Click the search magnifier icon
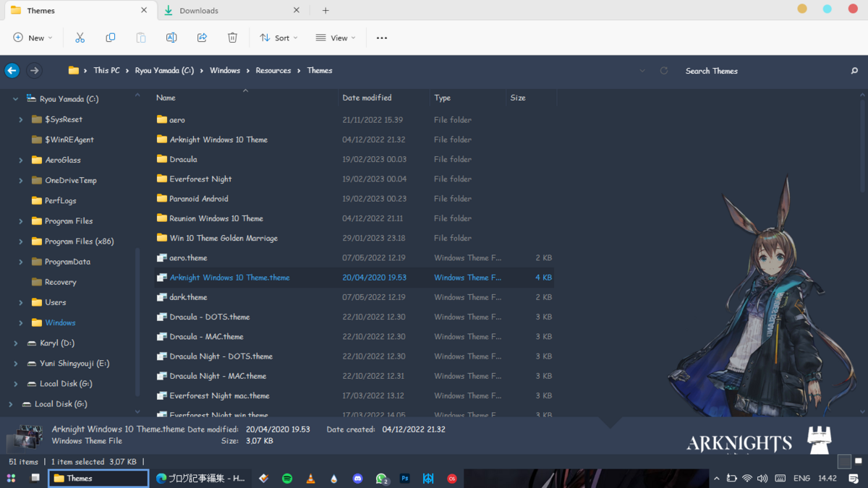868x488 pixels. [854, 71]
